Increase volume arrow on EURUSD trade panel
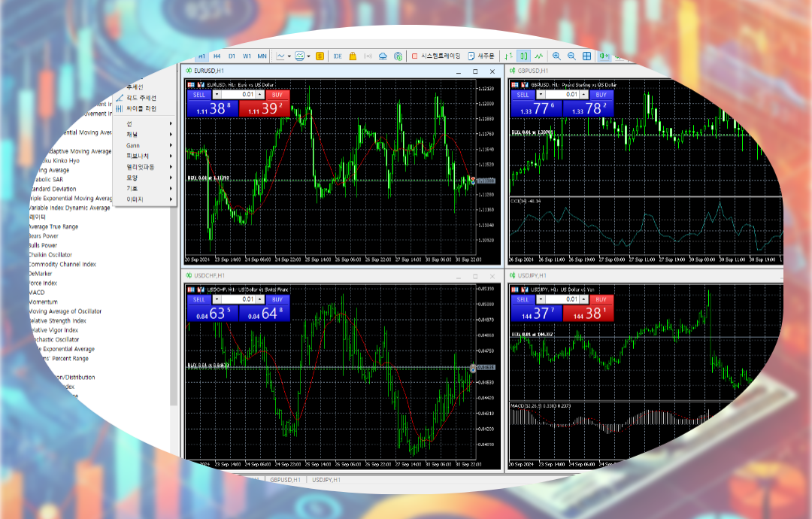812x519 pixels. [x=260, y=95]
